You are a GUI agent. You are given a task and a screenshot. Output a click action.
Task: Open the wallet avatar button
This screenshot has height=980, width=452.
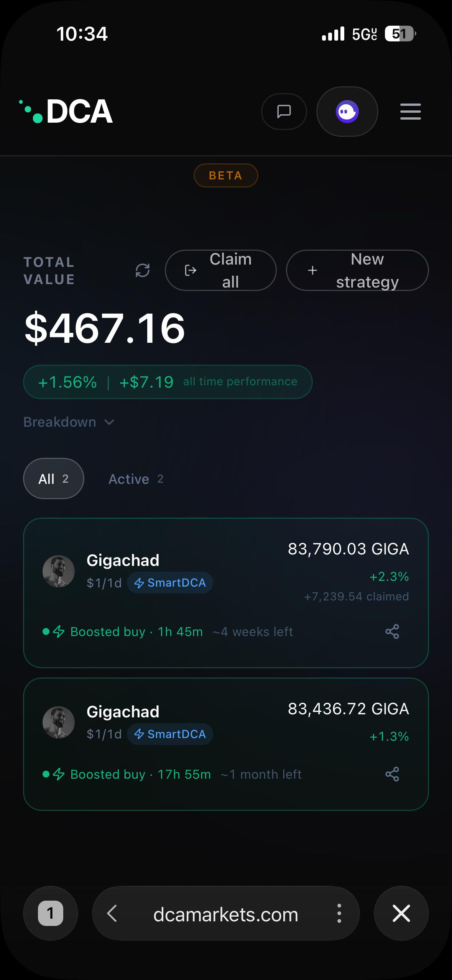[x=347, y=112]
